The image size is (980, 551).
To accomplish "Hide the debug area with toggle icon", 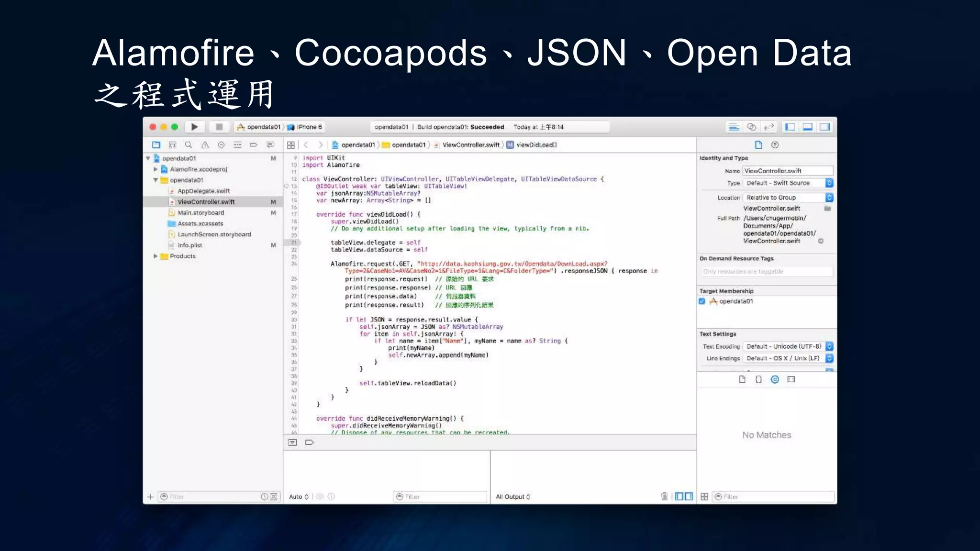I will tap(292, 442).
